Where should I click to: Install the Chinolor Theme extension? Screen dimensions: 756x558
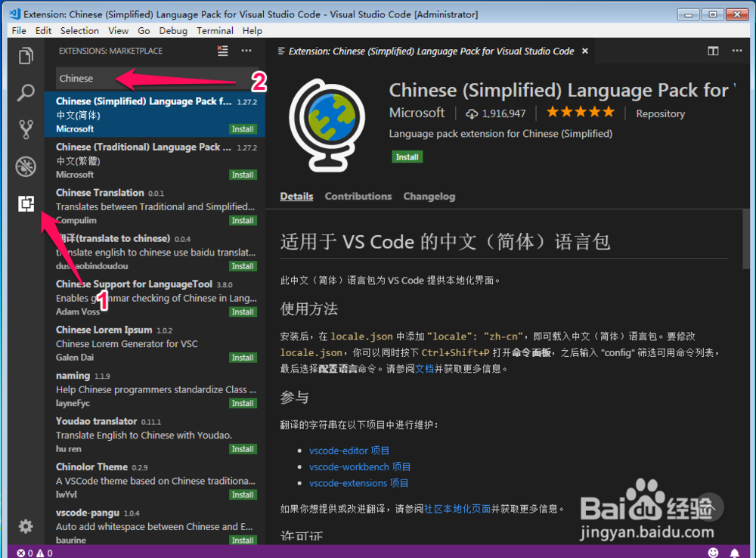[243, 494]
